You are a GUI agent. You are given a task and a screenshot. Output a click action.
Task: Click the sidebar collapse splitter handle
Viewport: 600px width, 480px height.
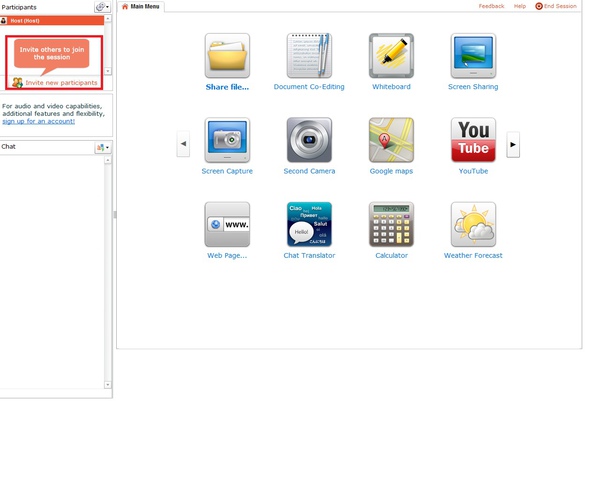tap(115, 214)
